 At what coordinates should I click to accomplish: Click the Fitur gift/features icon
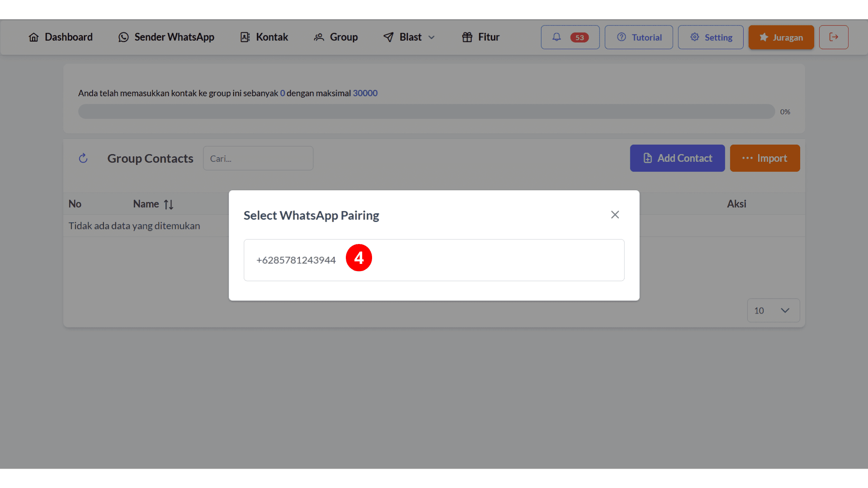pos(468,37)
